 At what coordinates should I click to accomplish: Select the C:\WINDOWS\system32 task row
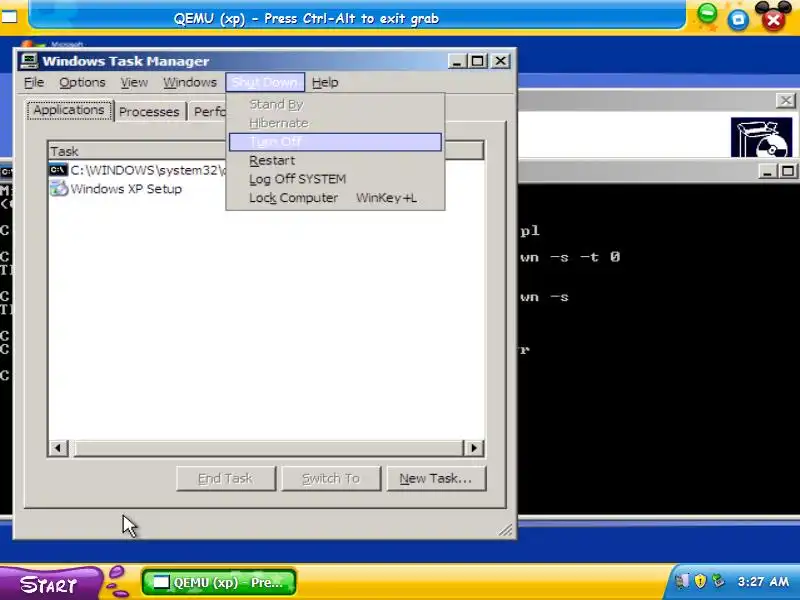coord(138,170)
